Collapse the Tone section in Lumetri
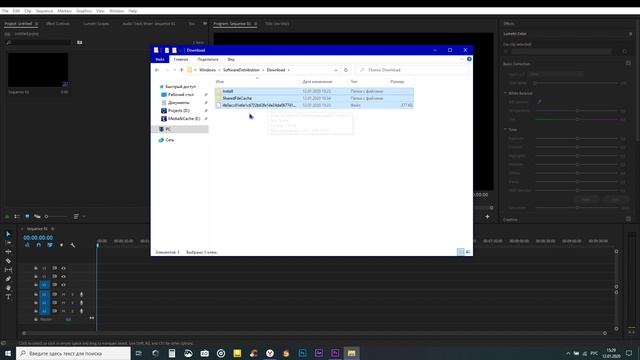This screenshot has width=640, height=360. (x=505, y=129)
